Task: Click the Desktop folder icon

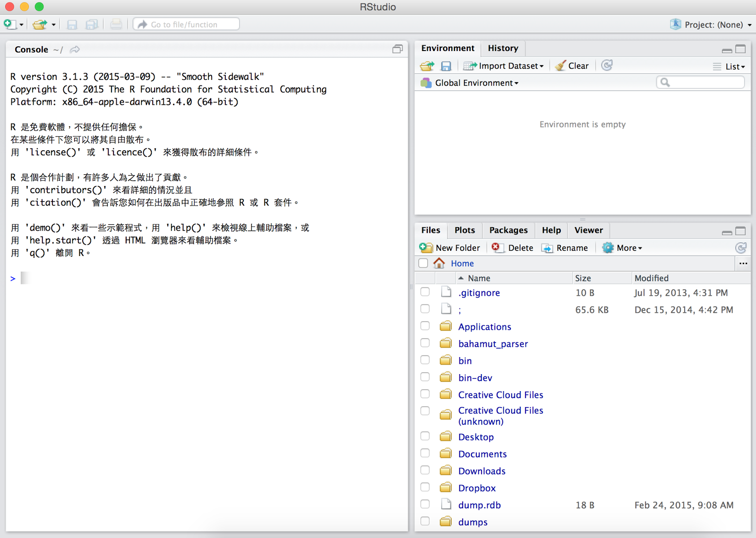Action: tap(446, 436)
